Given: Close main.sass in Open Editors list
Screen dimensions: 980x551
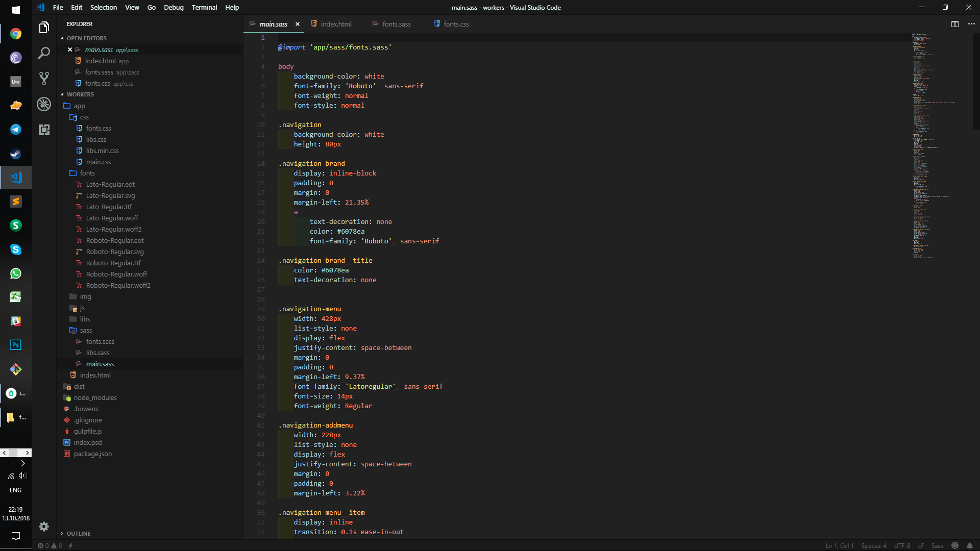Looking at the screenshot, I should [70, 49].
